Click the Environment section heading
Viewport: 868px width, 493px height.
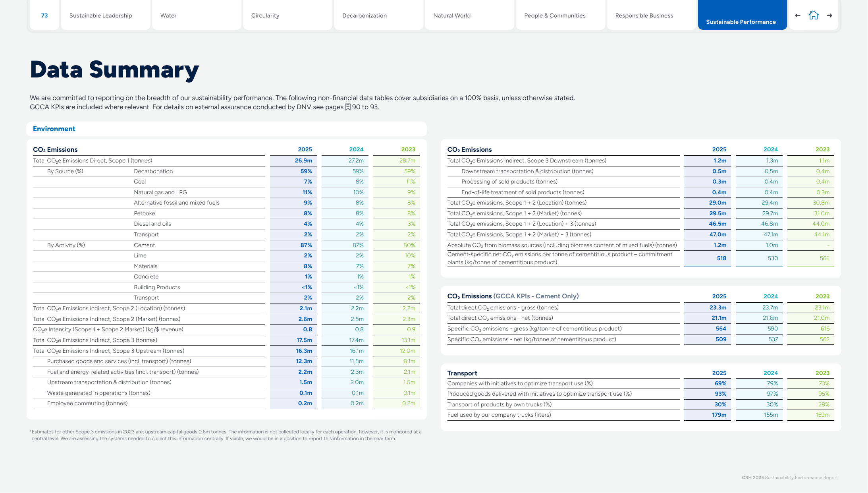[54, 129]
